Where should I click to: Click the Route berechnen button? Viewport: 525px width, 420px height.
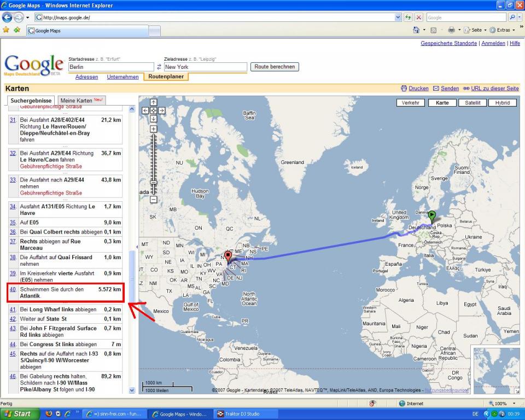pyautogui.click(x=275, y=67)
